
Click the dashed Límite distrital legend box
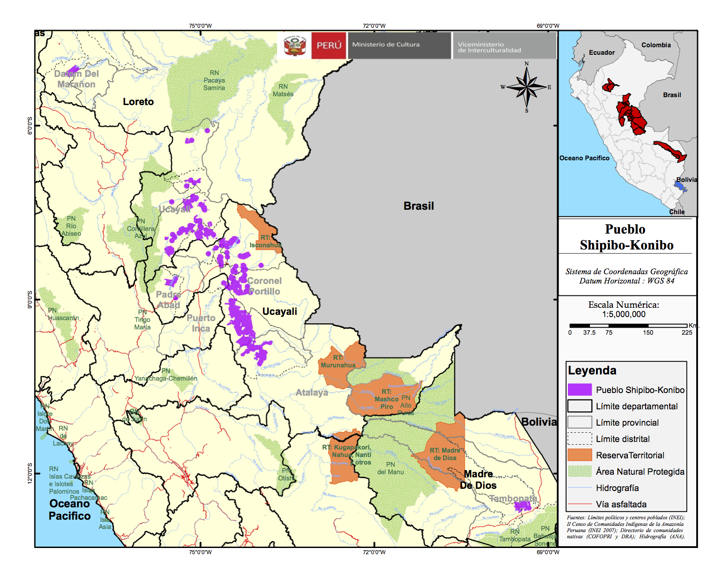579,438
